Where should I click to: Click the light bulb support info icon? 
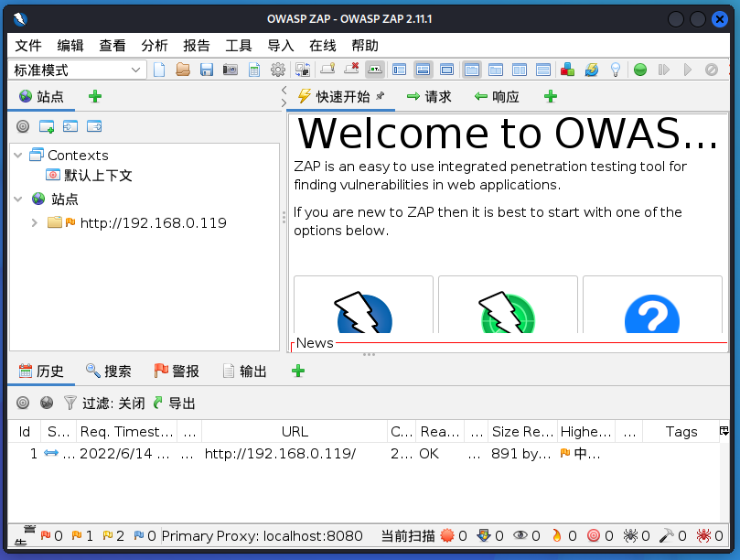[616, 70]
